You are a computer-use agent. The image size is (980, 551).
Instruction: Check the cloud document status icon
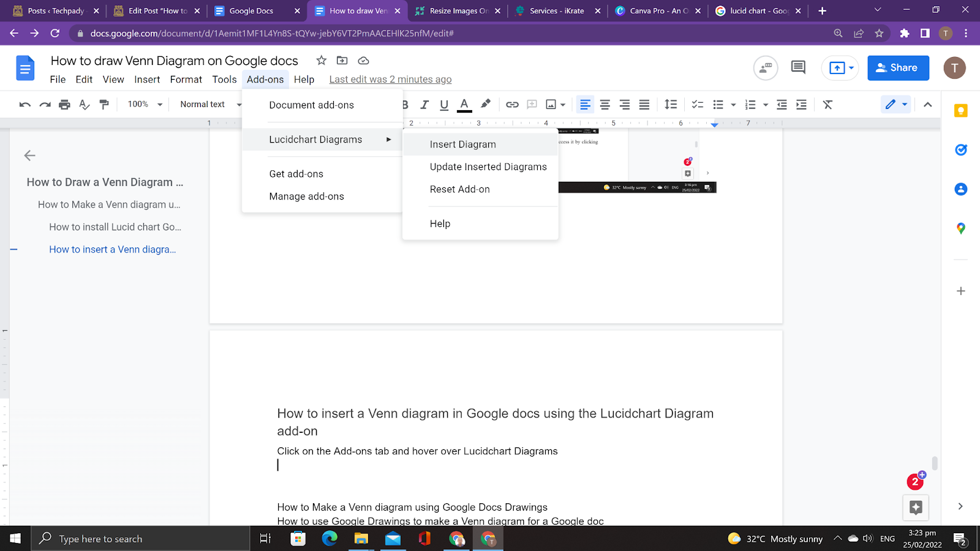363,60
